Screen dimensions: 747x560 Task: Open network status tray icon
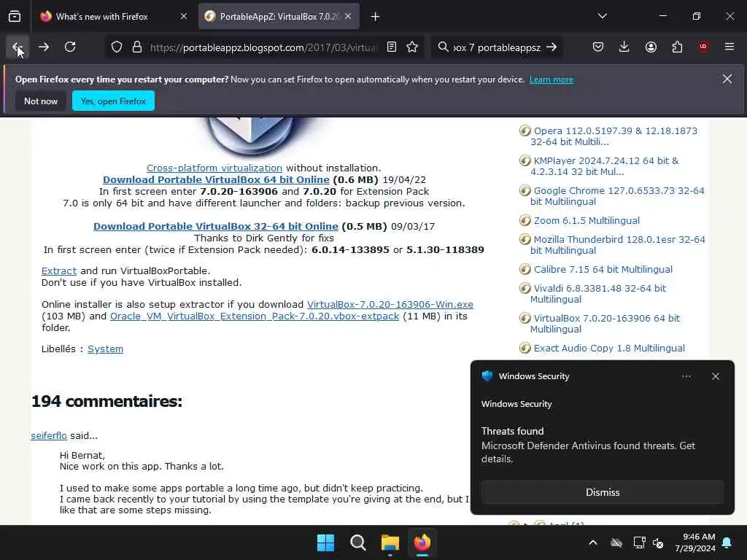coord(639,542)
